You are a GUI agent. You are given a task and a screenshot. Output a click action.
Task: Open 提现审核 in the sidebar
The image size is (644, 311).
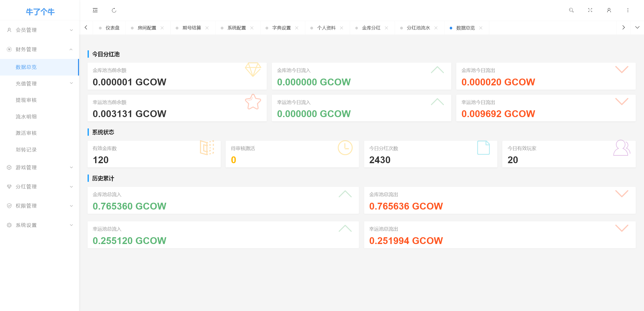click(26, 100)
